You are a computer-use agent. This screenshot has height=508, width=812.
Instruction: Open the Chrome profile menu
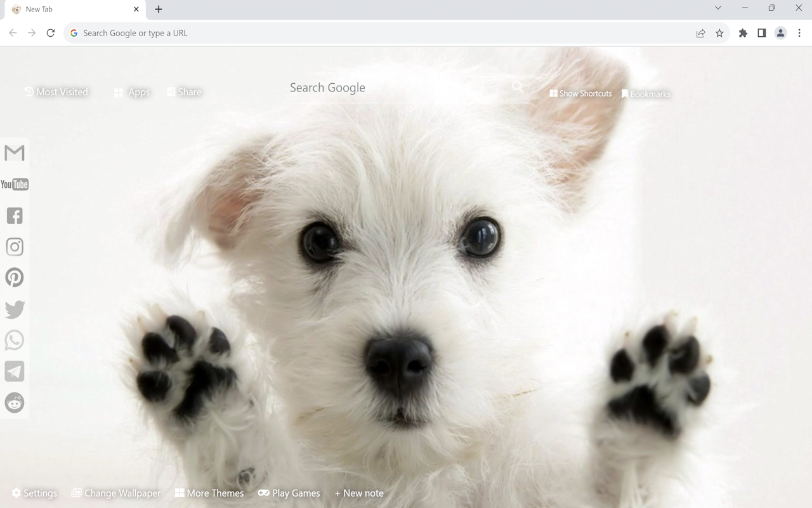pyautogui.click(x=780, y=32)
